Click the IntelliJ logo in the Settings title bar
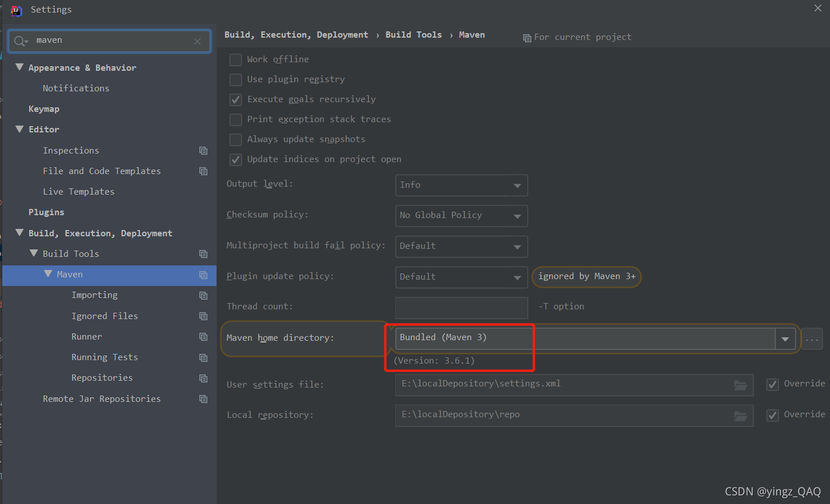This screenshot has width=830, height=504. (x=17, y=10)
